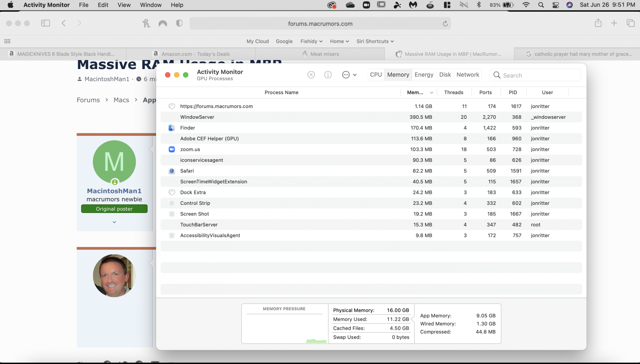Screen dimensions: 640x364
Task: Click the MacintoshMan1 username link
Action: [x=114, y=191]
